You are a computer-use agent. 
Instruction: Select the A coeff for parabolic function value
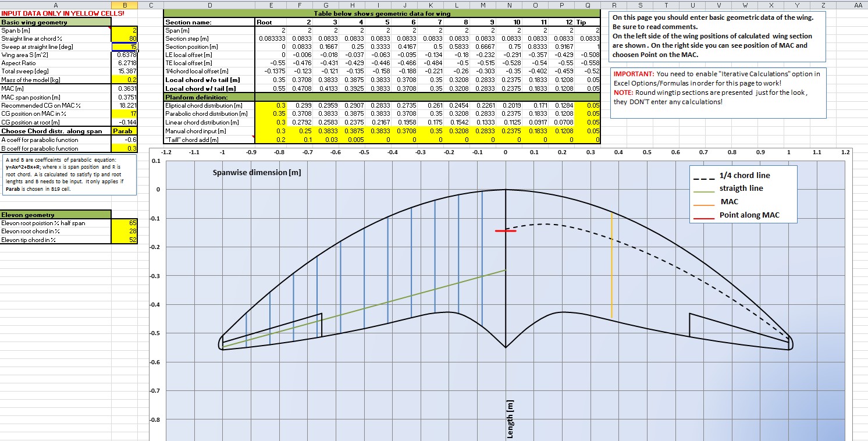pyautogui.click(x=124, y=140)
